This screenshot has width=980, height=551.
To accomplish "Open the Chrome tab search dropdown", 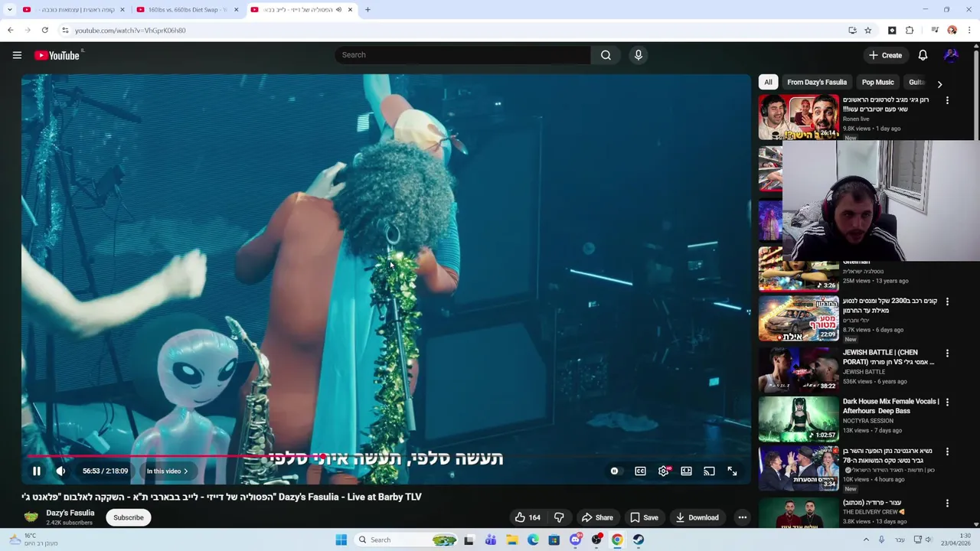I will (9, 10).
